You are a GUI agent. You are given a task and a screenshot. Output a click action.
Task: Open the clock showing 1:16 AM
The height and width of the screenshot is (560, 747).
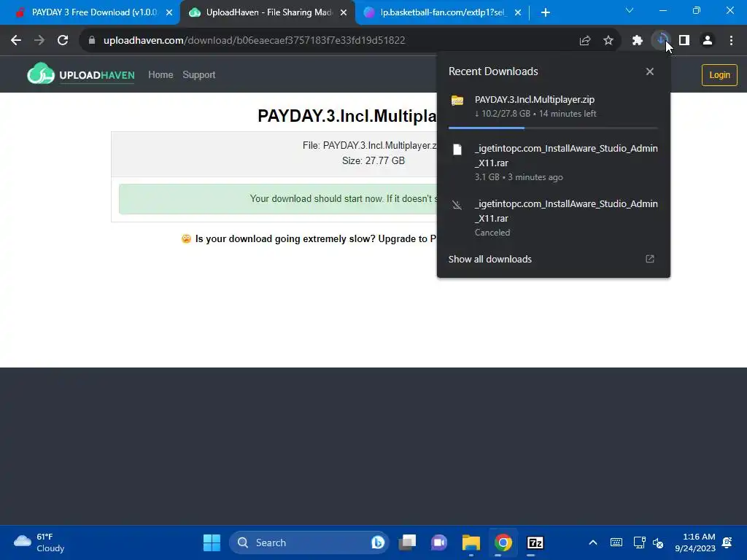tap(694, 542)
